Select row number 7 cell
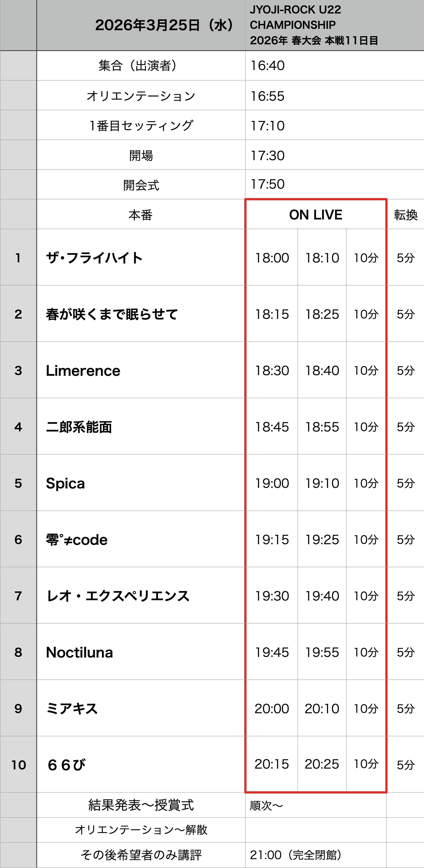The image size is (424, 868). [18, 596]
